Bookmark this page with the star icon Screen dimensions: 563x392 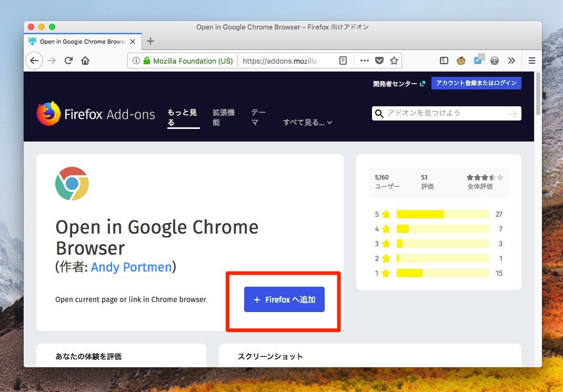tap(394, 61)
